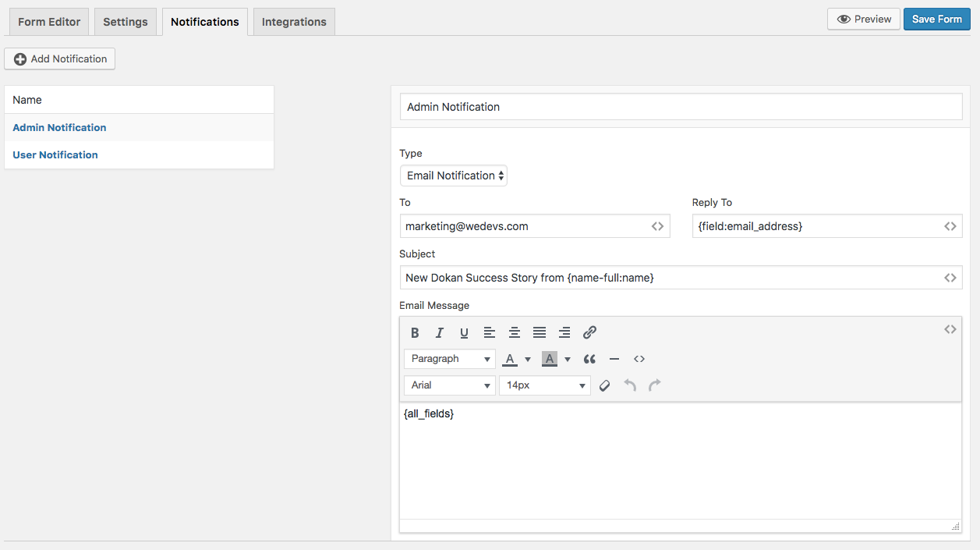The width and height of the screenshot is (980, 550).
Task: Toggle italic formatting in email editor
Action: [439, 333]
